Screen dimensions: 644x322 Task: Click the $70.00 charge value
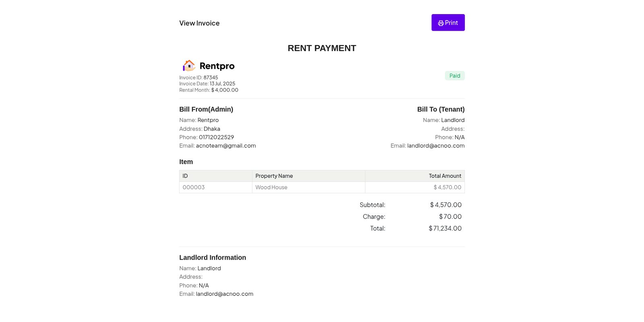pos(450,217)
